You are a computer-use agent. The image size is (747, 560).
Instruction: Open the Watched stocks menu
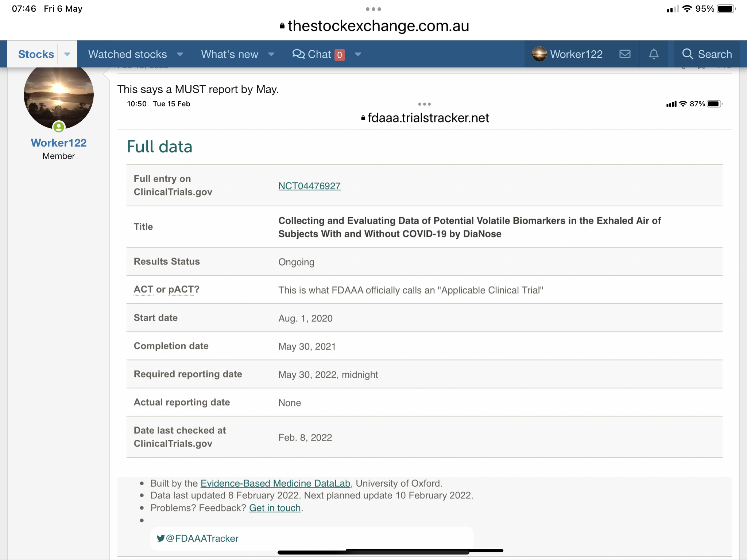(127, 54)
